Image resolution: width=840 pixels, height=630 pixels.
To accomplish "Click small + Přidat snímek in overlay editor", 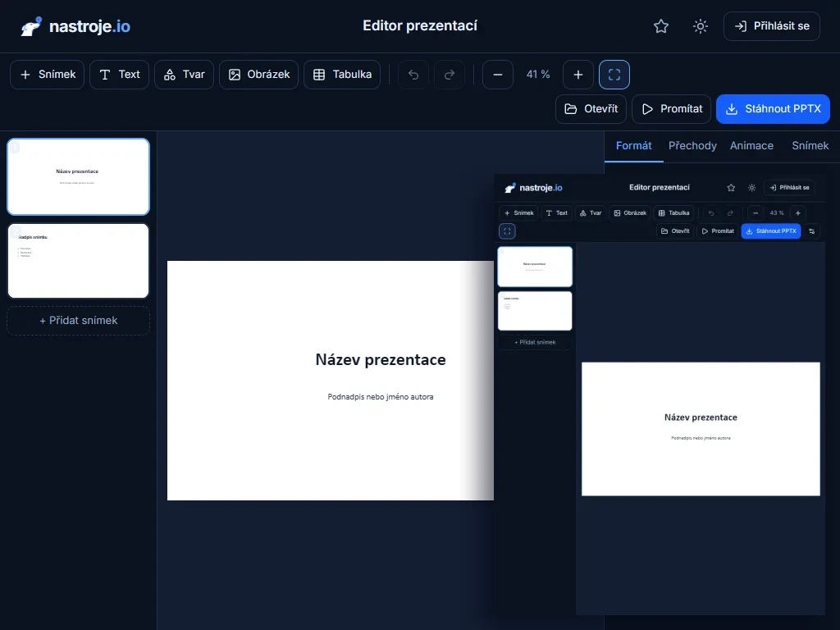I will (535, 342).
